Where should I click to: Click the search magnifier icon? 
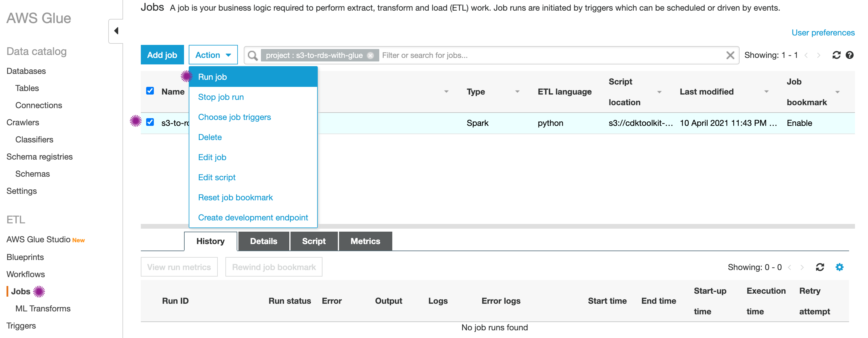point(253,55)
